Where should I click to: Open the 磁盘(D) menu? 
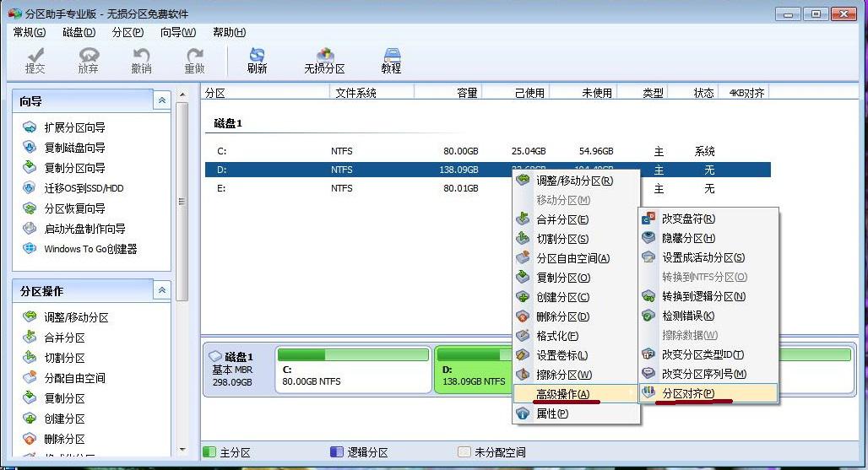click(79, 33)
